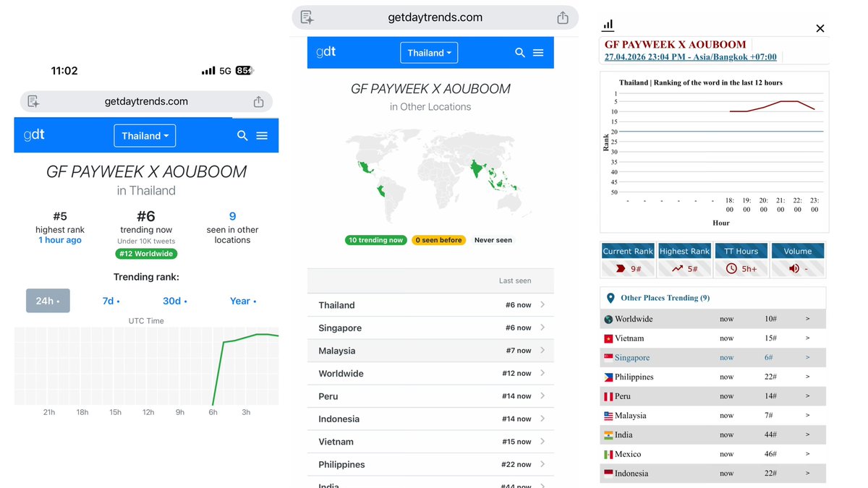Click Peru flag icon in right list

pos(608,396)
